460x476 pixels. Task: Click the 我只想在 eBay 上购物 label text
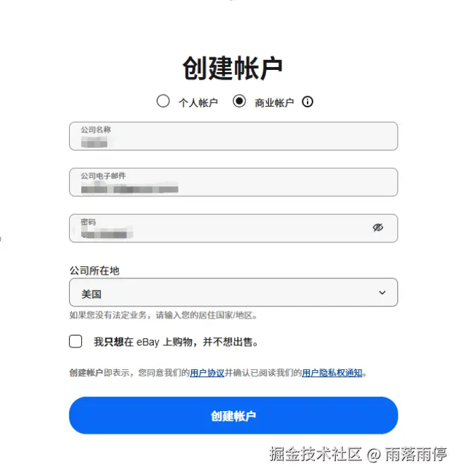[x=176, y=342]
